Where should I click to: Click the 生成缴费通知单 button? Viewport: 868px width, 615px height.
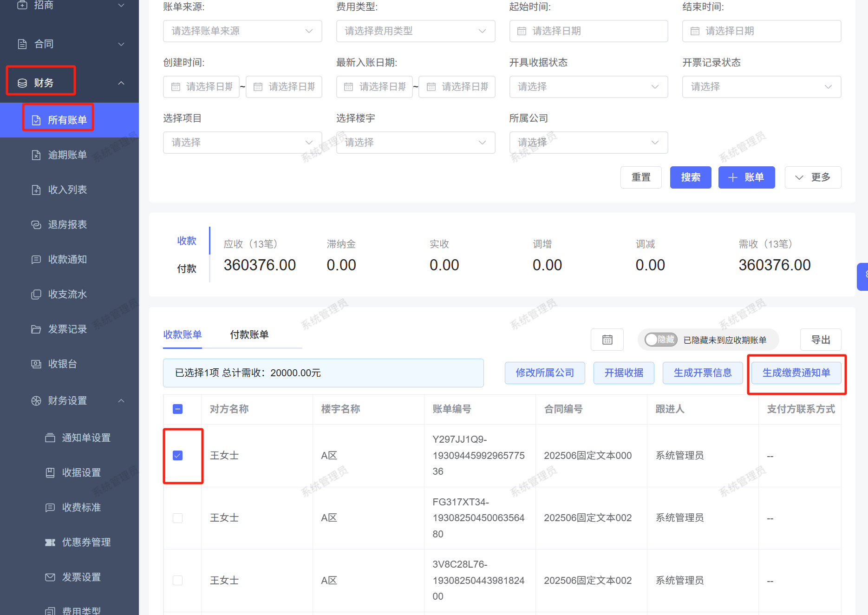click(796, 373)
